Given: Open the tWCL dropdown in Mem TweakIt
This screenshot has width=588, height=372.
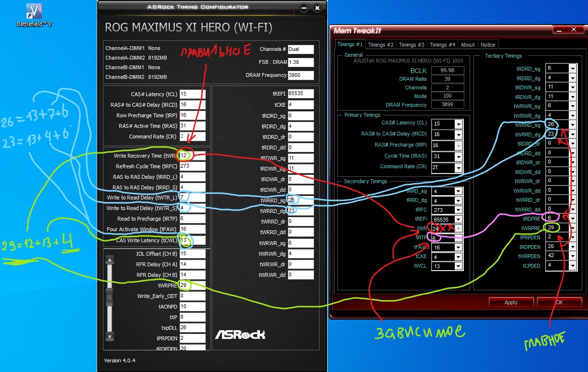Looking at the screenshot, I should click(459, 266).
